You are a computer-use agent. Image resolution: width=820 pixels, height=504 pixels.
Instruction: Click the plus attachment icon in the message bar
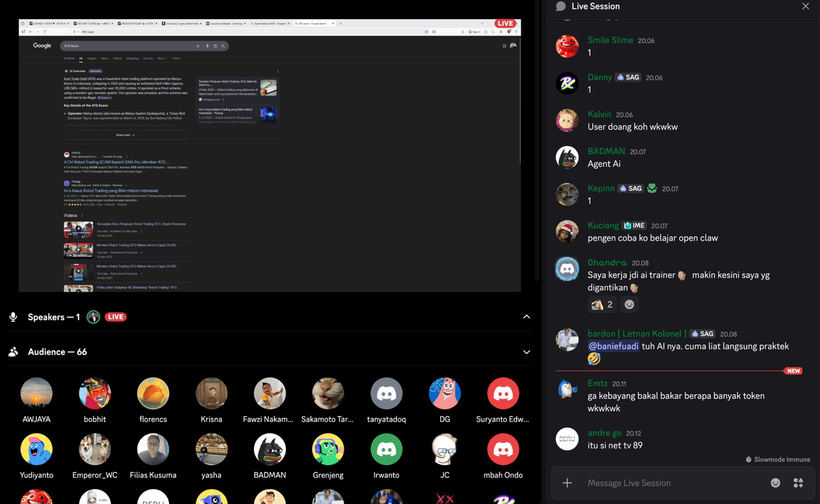point(567,482)
